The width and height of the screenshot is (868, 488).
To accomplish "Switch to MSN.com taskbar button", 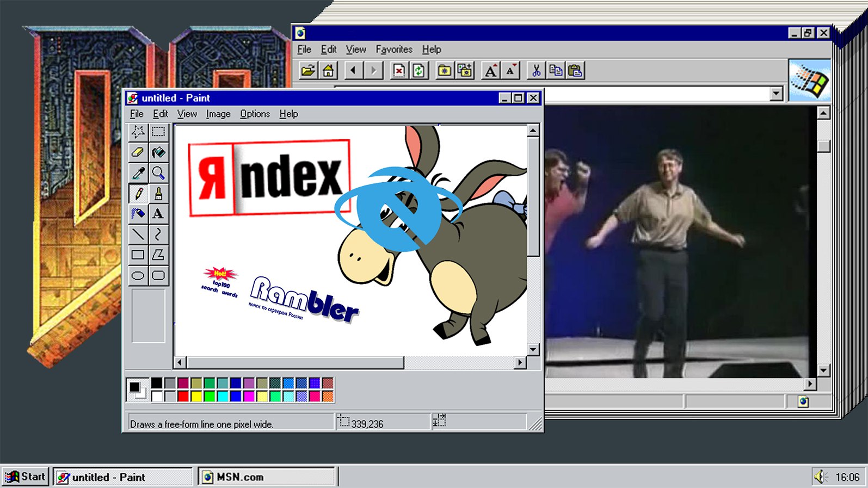I will pyautogui.click(x=267, y=477).
